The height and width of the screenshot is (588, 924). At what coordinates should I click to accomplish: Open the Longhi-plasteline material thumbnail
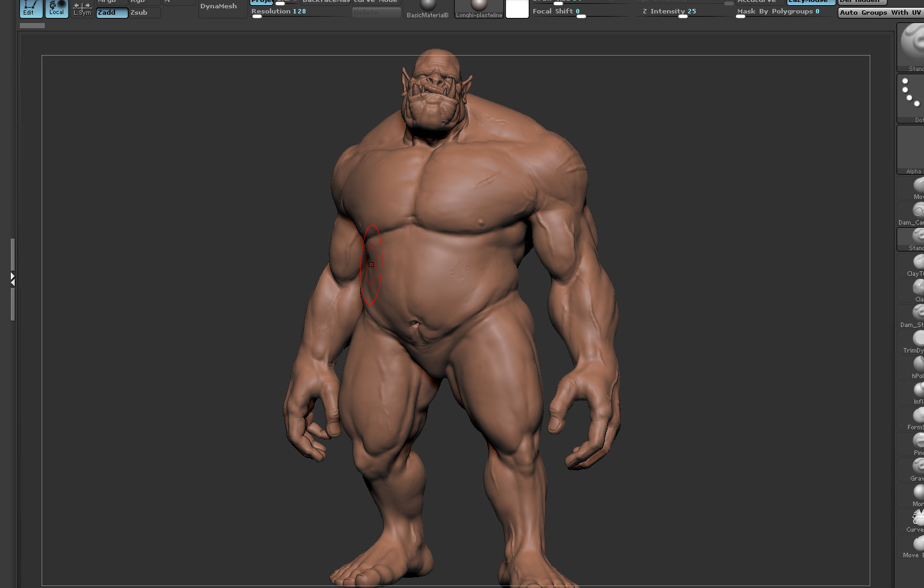479,9
